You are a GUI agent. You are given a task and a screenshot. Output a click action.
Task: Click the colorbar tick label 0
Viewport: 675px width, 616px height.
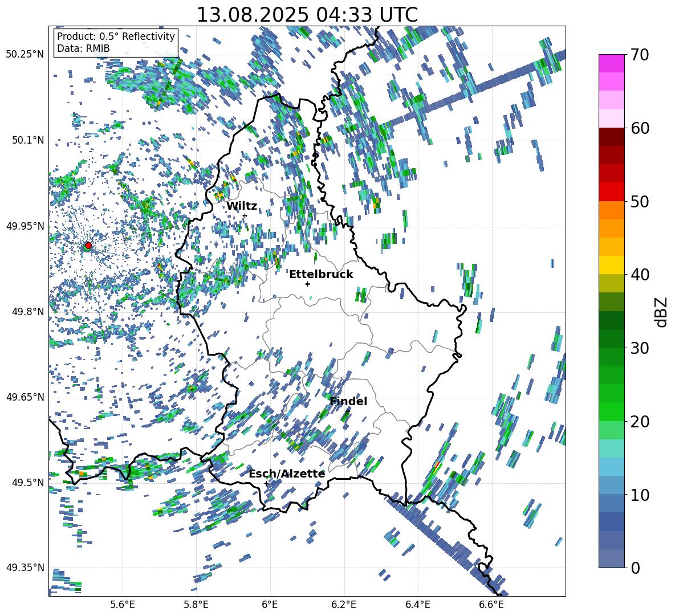pos(635,568)
